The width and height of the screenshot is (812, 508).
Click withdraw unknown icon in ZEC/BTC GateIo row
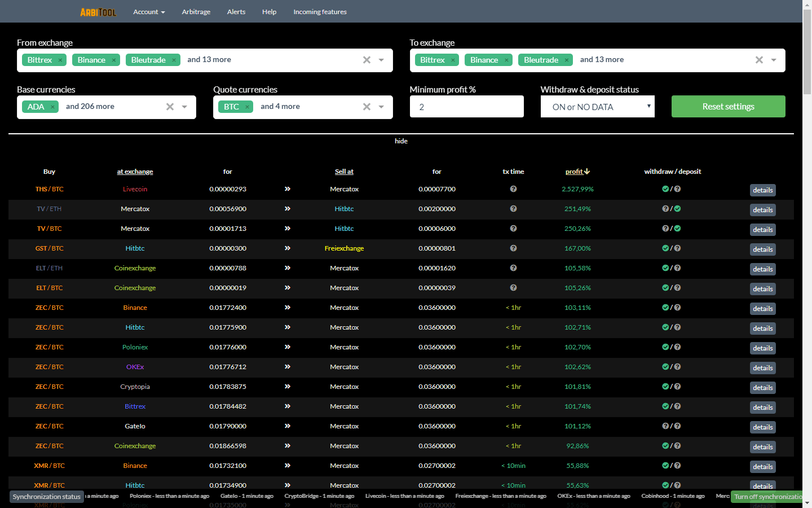click(665, 426)
